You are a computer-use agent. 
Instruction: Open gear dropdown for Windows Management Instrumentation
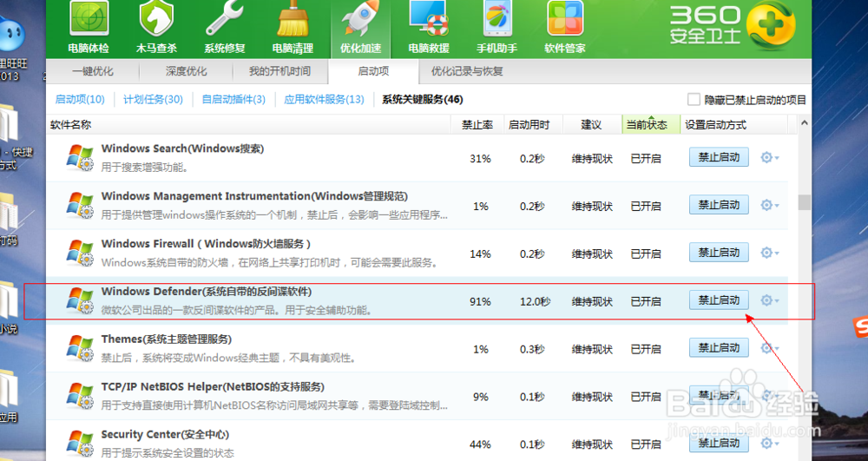769,205
